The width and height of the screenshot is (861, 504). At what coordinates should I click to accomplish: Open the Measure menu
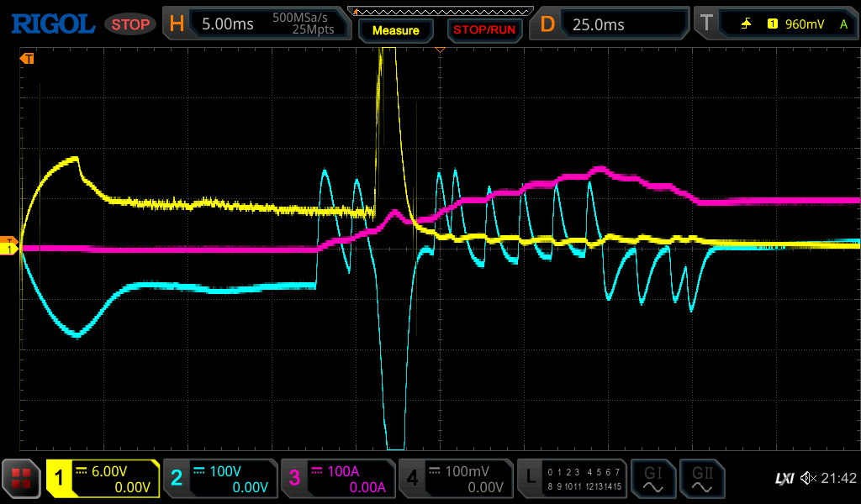coord(395,30)
